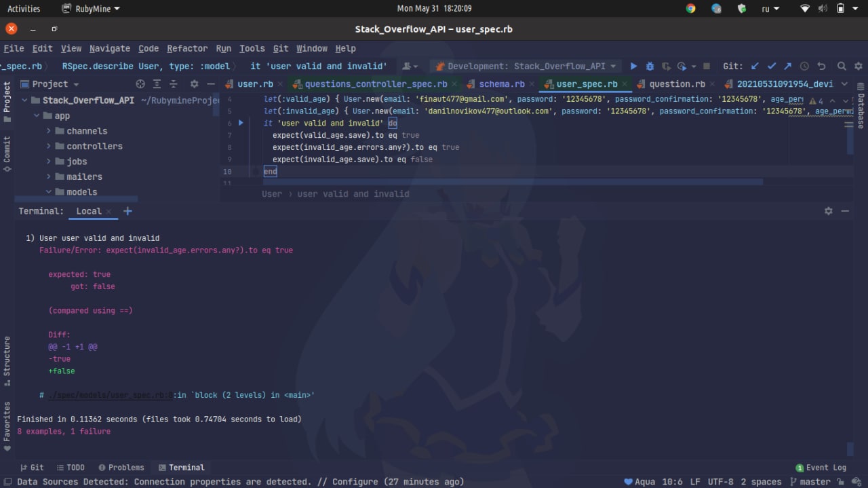The width and height of the screenshot is (868, 488).
Task: Collapse the models folder
Action: coord(48,192)
